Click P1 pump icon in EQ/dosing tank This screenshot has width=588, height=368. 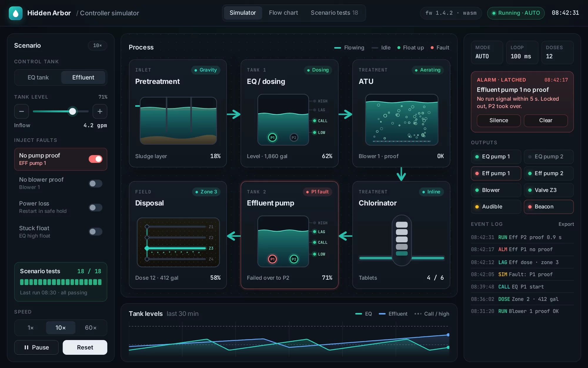[273, 137]
